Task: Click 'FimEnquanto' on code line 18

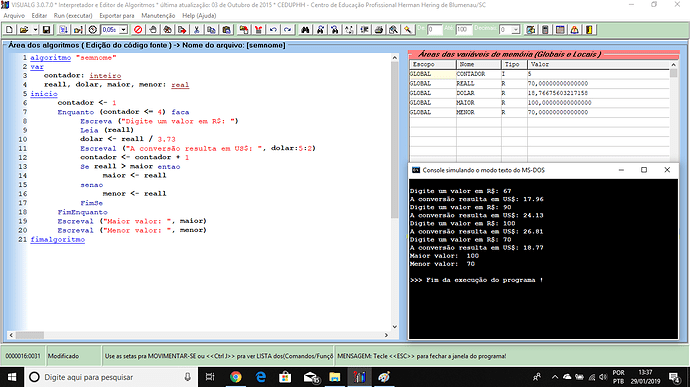Action: point(82,212)
